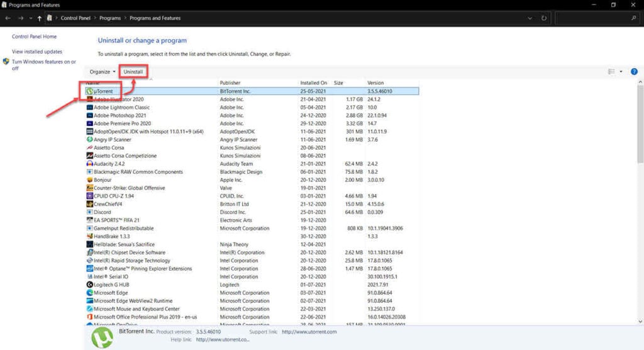
Task: Click the large µTorrent logo in details pane
Action: (x=103, y=337)
